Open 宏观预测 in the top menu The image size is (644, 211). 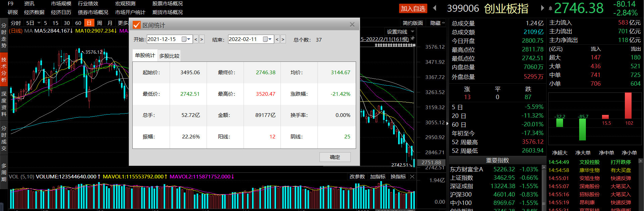coord(125,4)
